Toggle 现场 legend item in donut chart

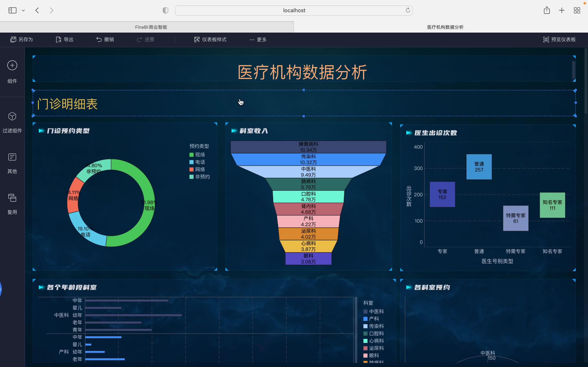click(197, 155)
